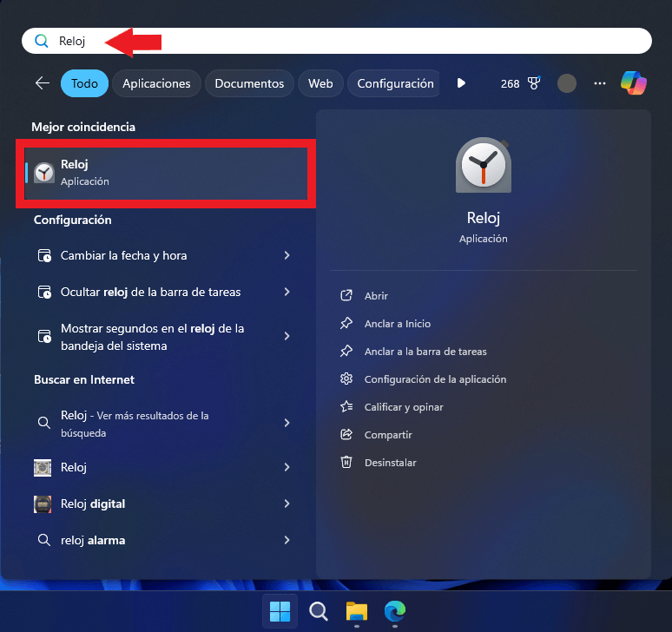
Task: Open the Windows Start button on taskbar
Action: point(280,611)
